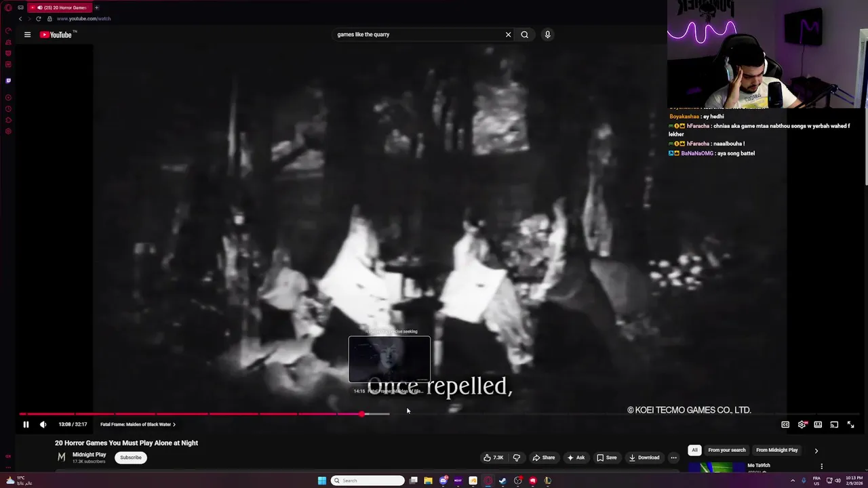Jump to the progress bar scrubber position

point(361,413)
